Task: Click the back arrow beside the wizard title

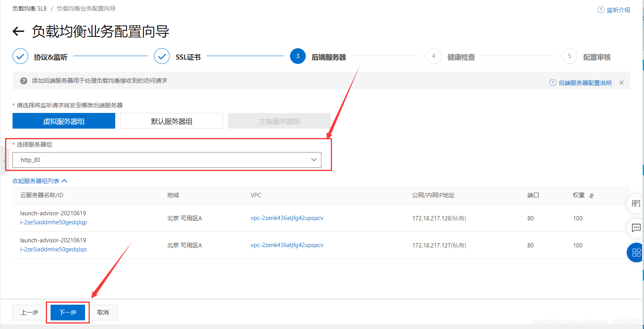Action: pyautogui.click(x=18, y=31)
